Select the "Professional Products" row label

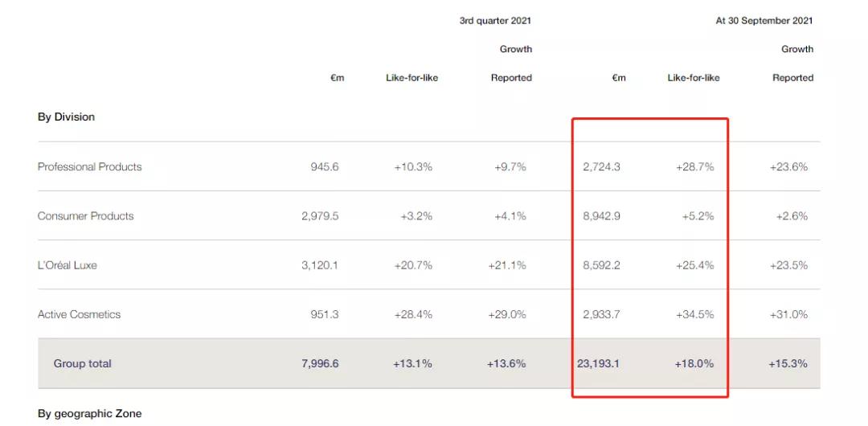(89, 167)
